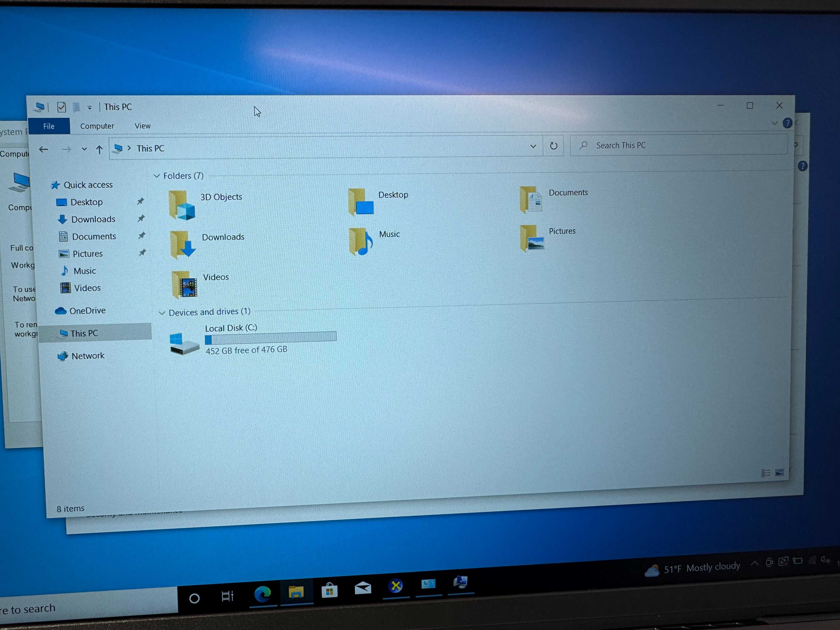The image size is (840, 630).
Task: Open Microsoft Edge from the taskbar
Action: (262, 594)
